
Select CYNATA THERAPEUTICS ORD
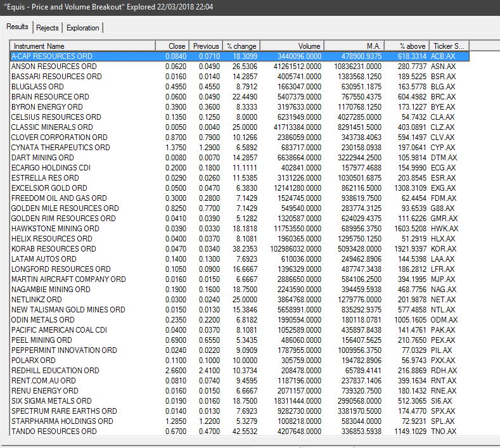point(240,147)
